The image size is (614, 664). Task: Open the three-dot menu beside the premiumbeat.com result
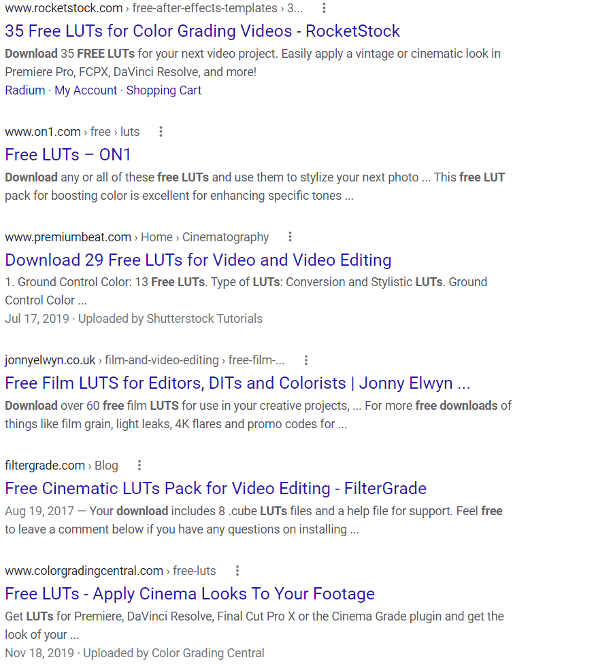click(290, 237)
